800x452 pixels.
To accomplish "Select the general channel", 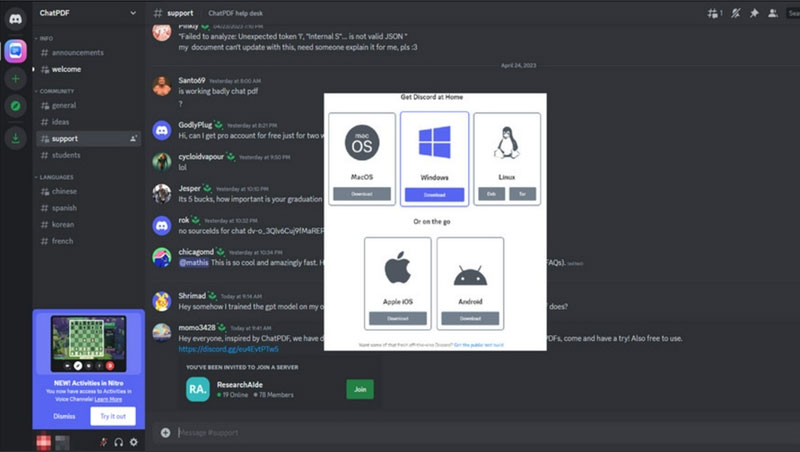I will [x=64, y=105].
